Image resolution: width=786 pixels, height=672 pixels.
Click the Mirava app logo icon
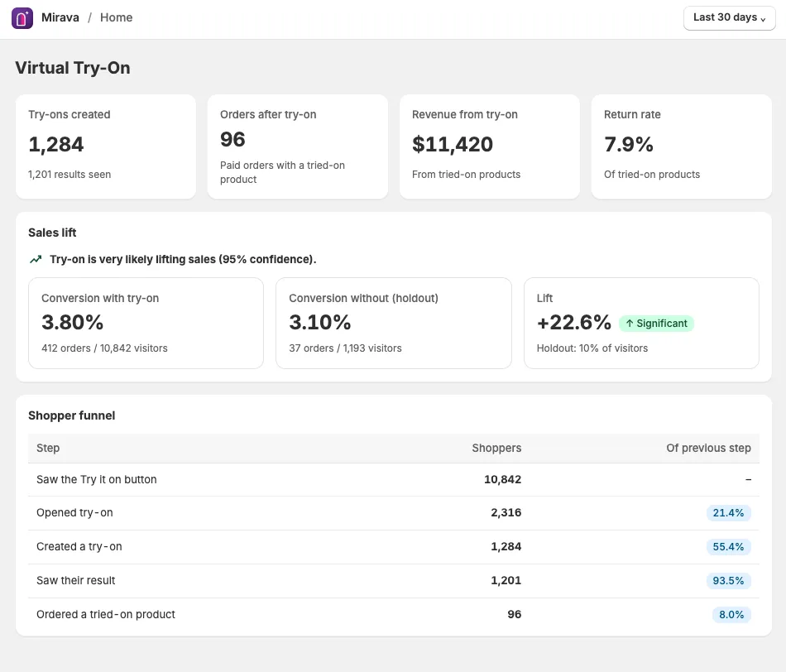coord(22,18)
